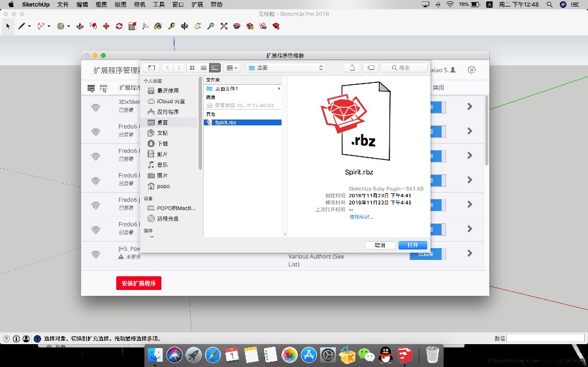This screenshot has width=588, height=367.
Task: Toggle the file dialog sidebar button
Action: (152, 67)
